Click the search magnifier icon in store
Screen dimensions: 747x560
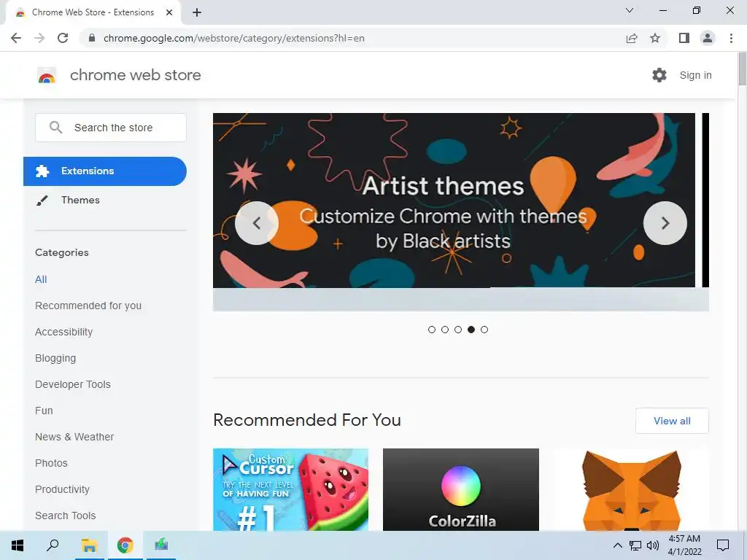click(55, 127)
